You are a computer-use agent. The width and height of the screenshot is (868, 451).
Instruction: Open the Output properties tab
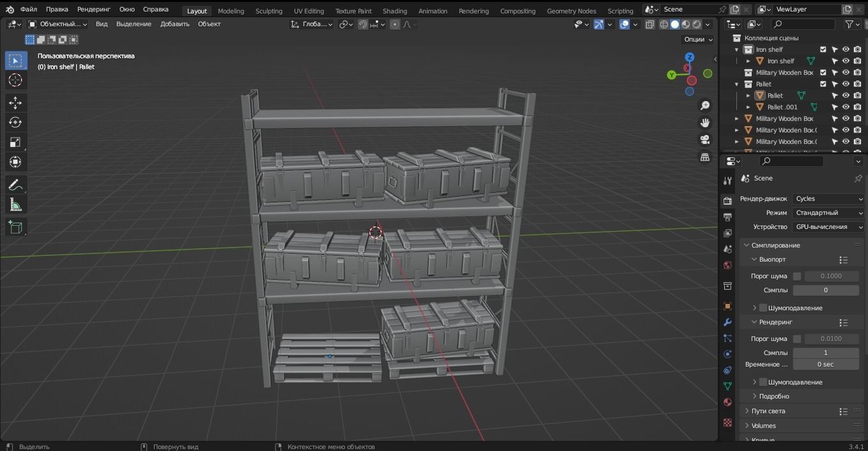[727, 218]
